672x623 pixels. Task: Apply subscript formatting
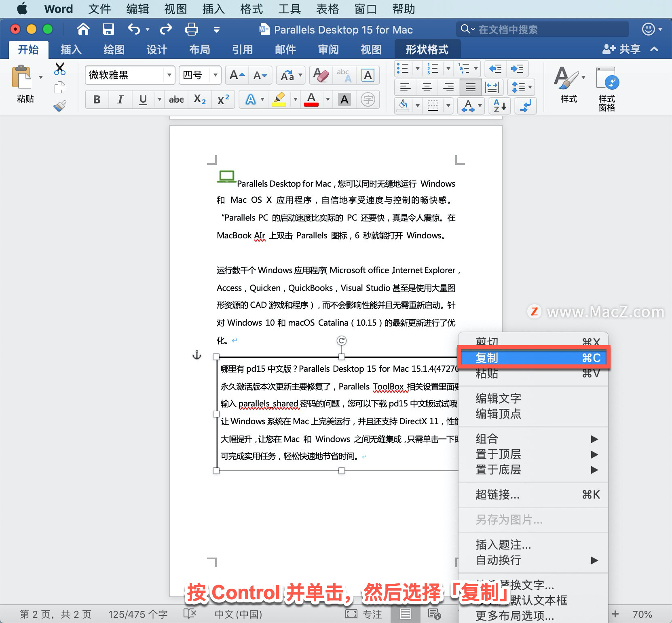point(200,99)
